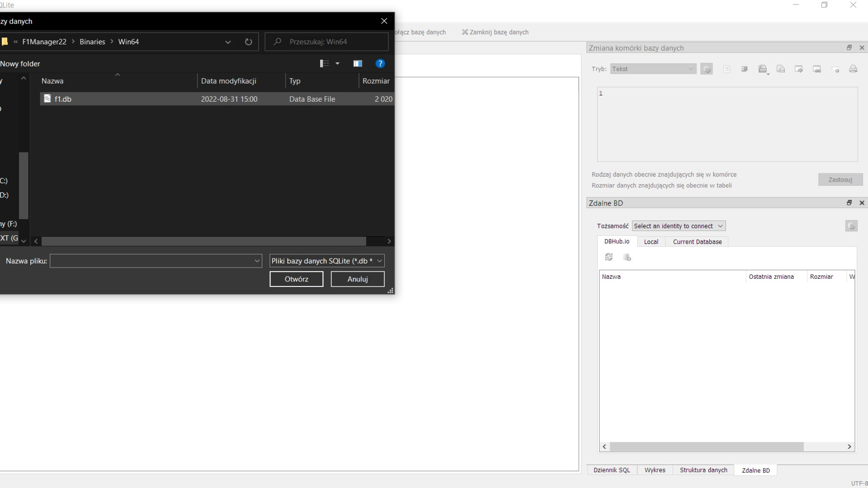The image size is (868, 488).
Task: Click the refresh icon in DBHub.io tab
Action: [x=609, y=257]
